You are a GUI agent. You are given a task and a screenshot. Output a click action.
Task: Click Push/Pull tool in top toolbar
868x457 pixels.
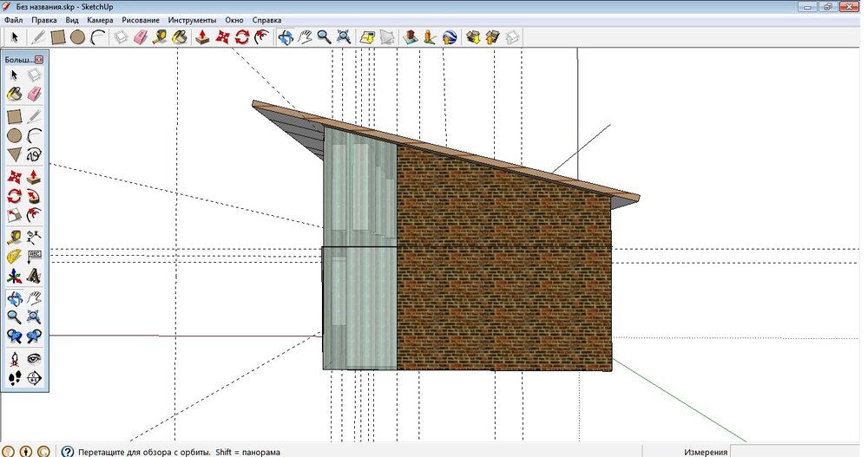202,36
